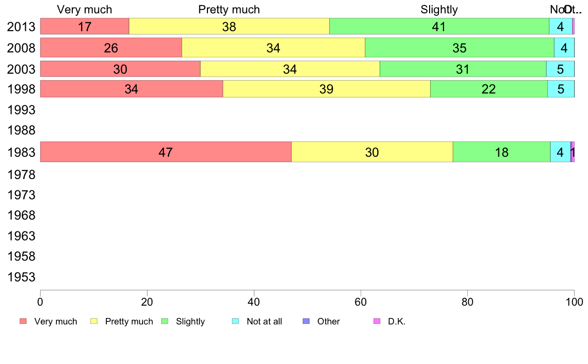Viewport: 588px width, 364px height.
Task: Click the magenta D.K. legend swatch
Action: point(377,321)
